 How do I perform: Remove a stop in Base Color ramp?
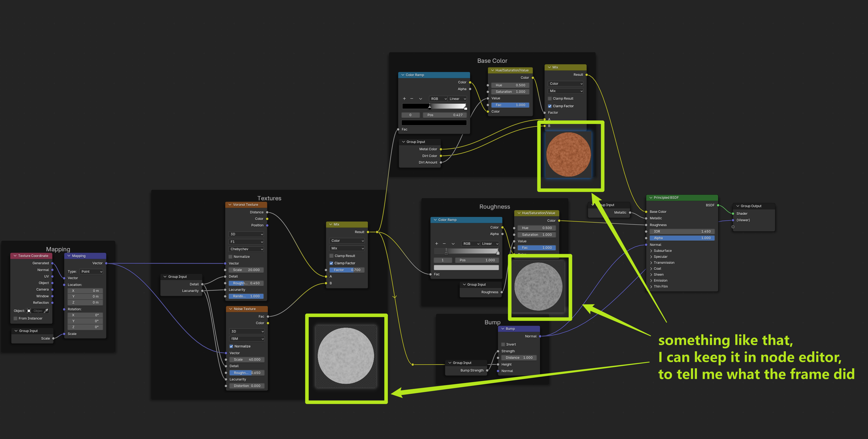pos(412,99)
